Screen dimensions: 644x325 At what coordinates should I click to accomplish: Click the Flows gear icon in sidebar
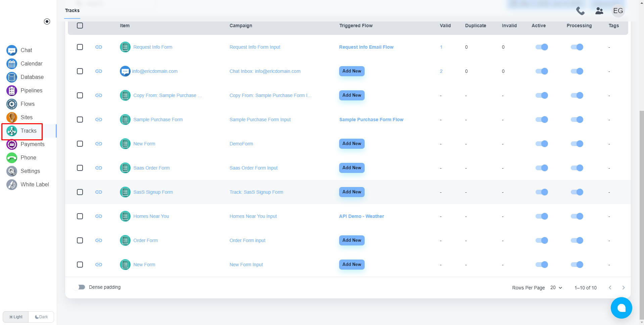point(12,104)
